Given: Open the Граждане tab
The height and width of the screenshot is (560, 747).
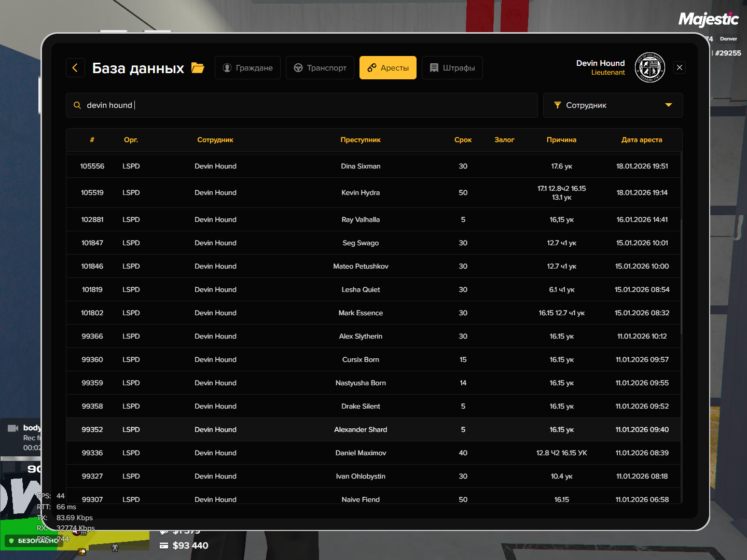Looking at the screenshot, I should point(247,68).
